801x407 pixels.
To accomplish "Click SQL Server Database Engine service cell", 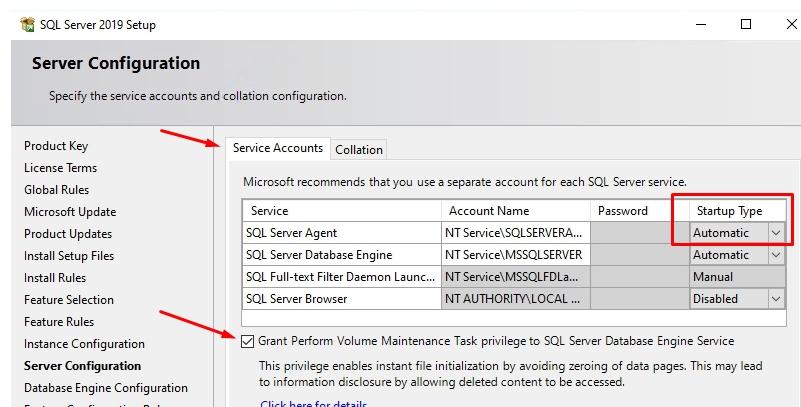I will pyautogui.click(x=342, y=255).
